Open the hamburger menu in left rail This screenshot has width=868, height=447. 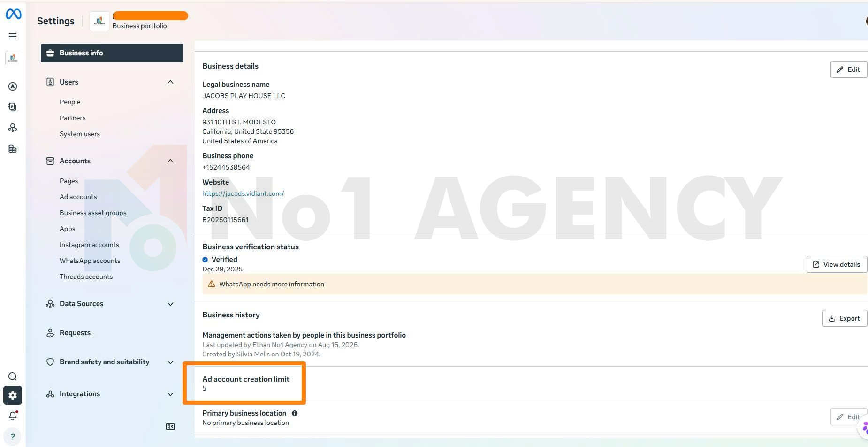[x=13, y=36]
